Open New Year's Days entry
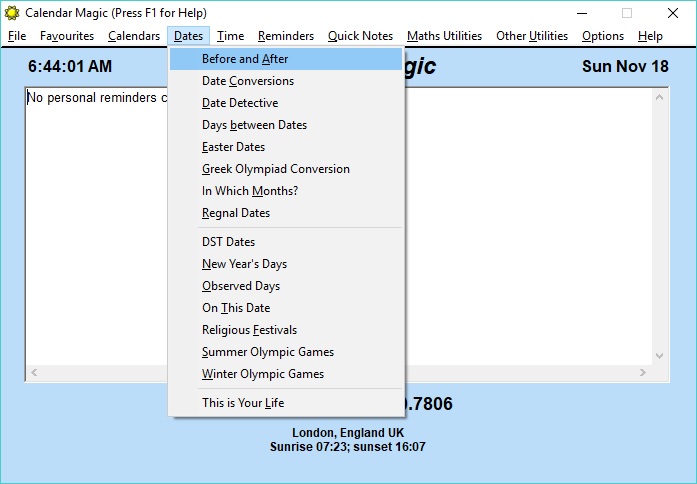This screenshot has height=484, width=697. (x=244, y=264)
